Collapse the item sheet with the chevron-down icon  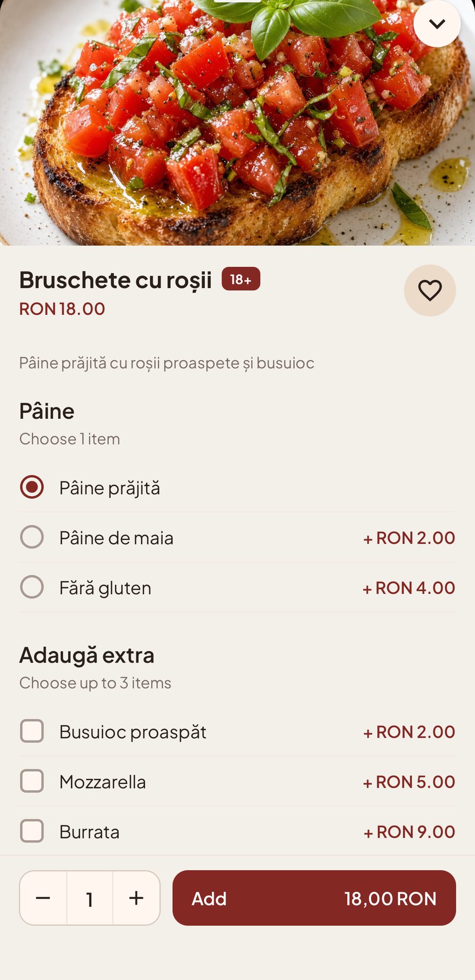coord(436,24)
